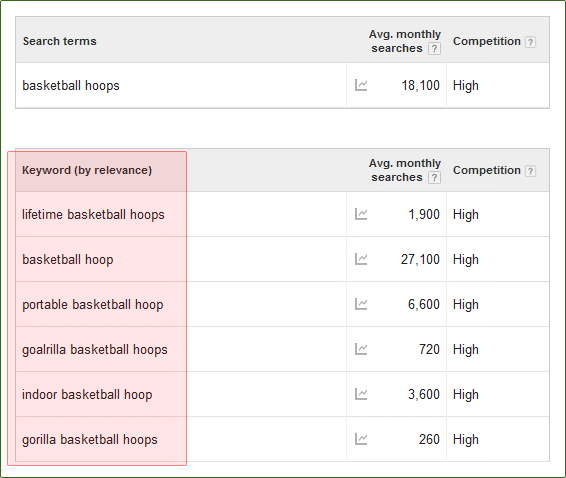566x478 pixels.
Task: Click help icon beside lower Avg. monthly searches
Action: pos(434,177)
